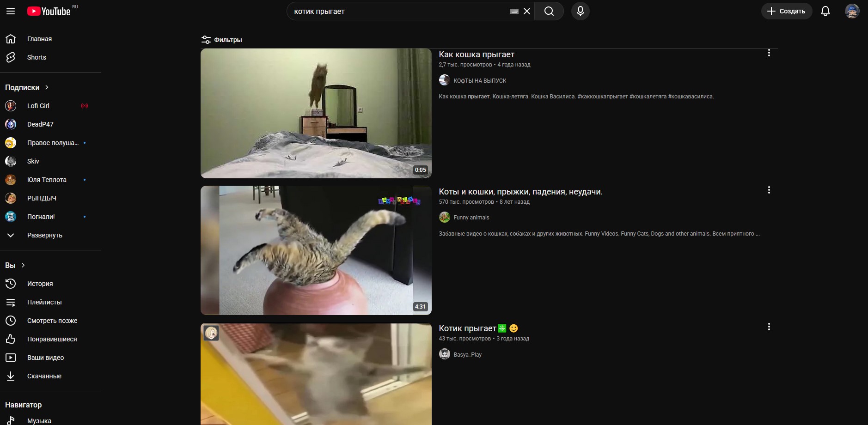
Task: Open options for 'Как кошка прыгает' video
Action: 769,53
